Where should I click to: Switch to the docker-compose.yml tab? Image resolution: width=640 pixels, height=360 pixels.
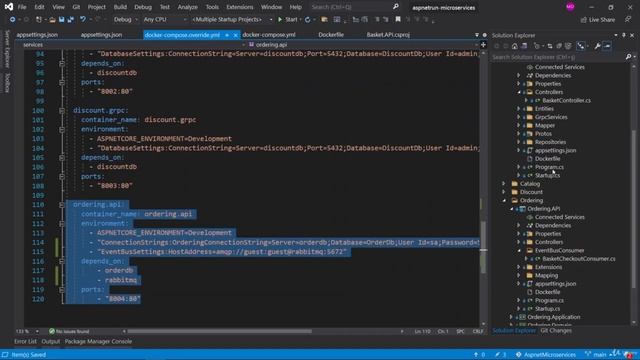click(269, 35)
